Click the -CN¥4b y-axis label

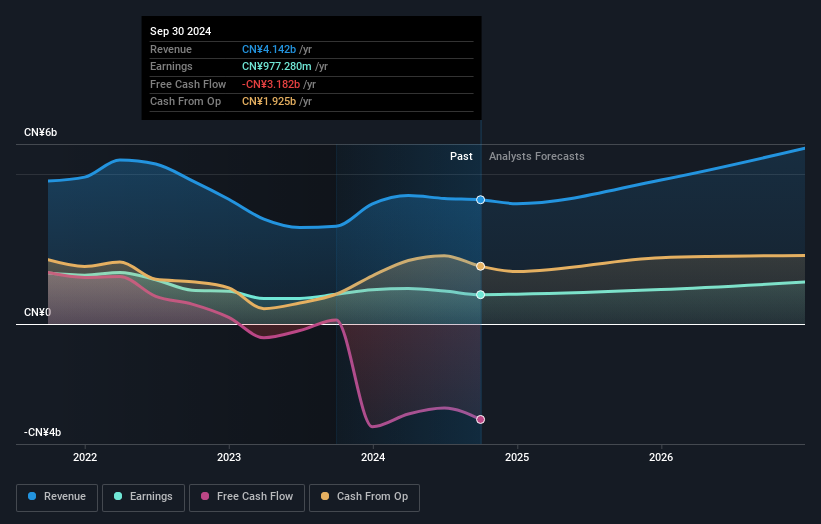(42, 432)
